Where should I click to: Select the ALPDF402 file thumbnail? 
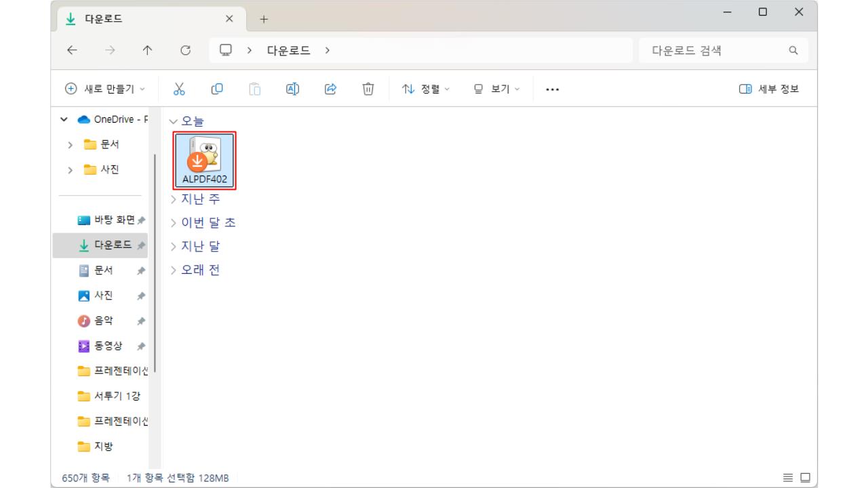205,157
